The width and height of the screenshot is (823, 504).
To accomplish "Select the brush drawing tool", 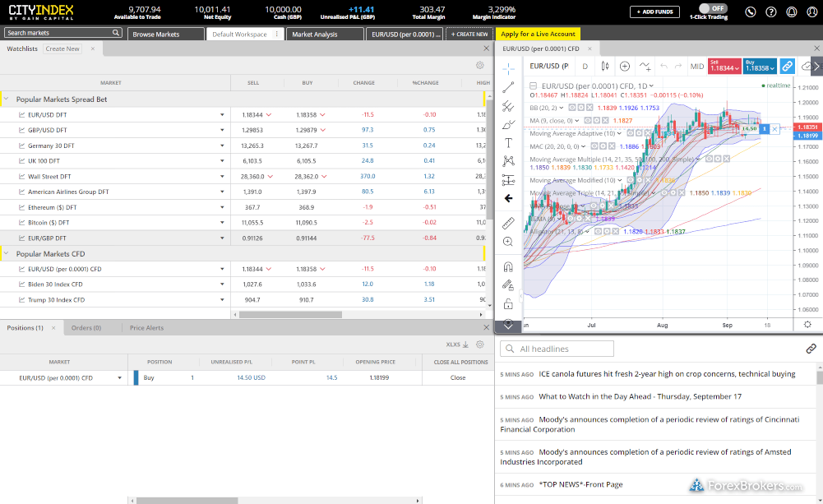I will pos(508,124).
